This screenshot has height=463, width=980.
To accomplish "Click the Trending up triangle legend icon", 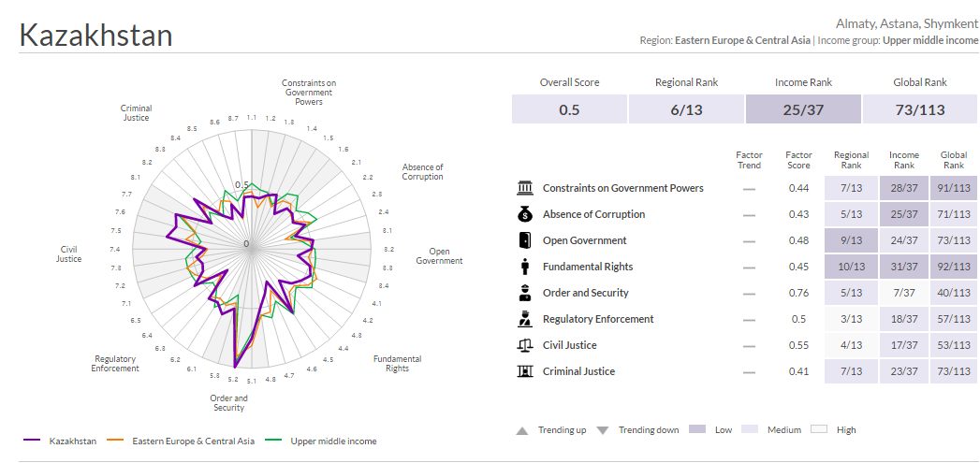I will (522, 430).
